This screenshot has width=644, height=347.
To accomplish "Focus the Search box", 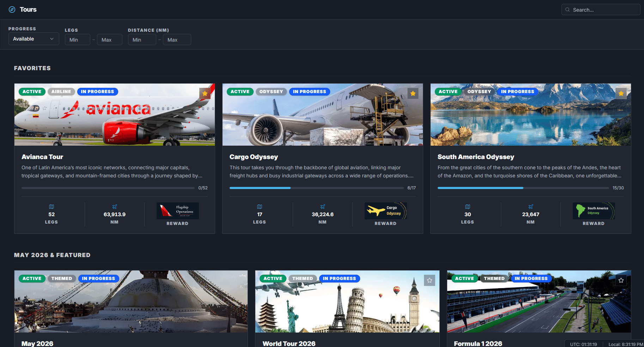I will 601,10.
